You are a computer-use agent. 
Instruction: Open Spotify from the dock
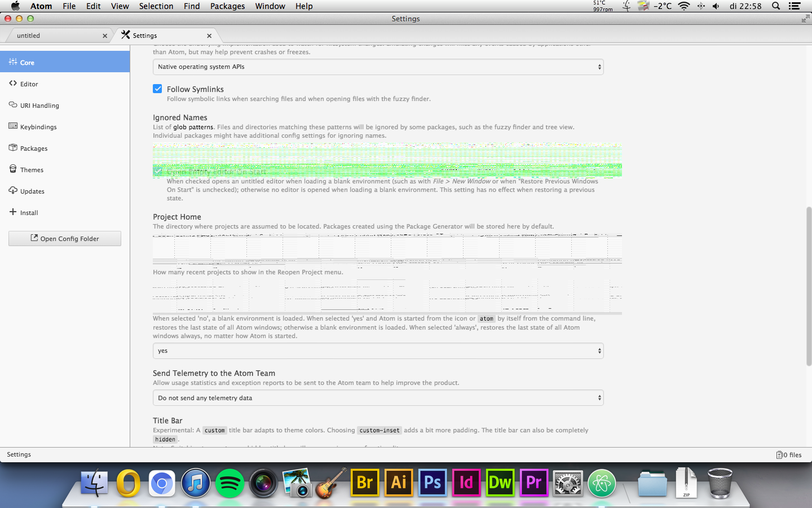tap(230, 483)
